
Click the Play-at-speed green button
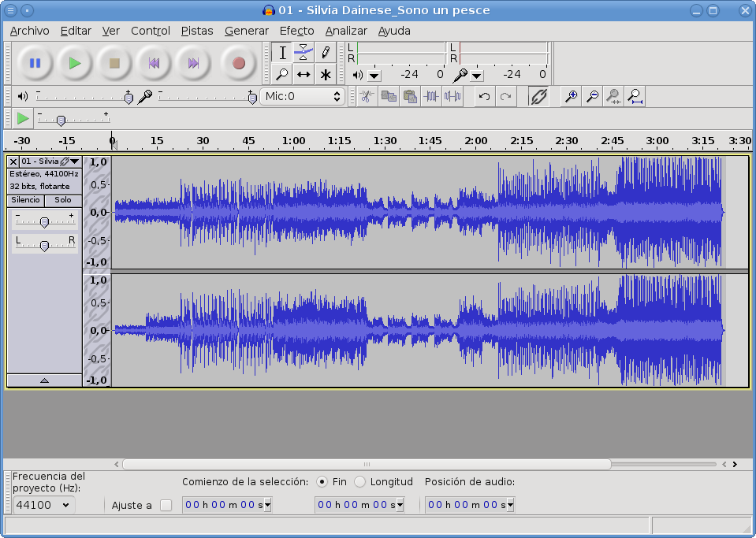tap(23, 118)
